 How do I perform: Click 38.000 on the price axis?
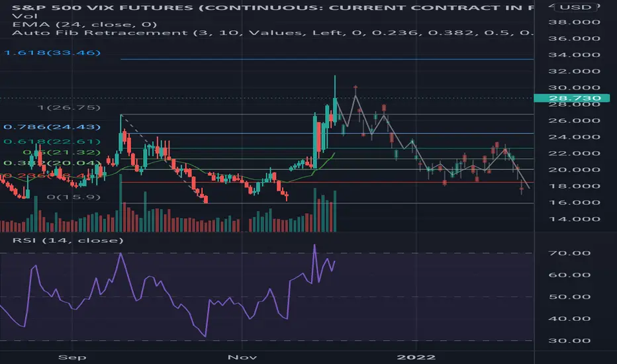click(x=574, y=22)
